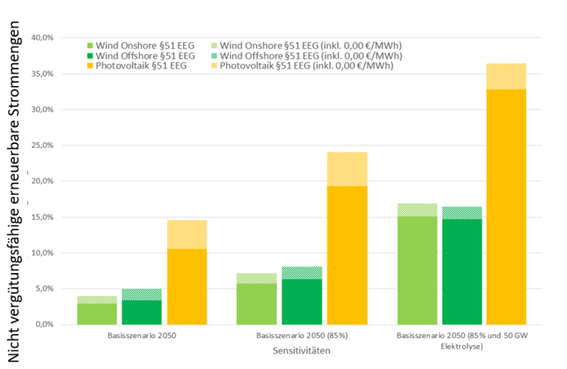Click the pale Photovoltaik inkl. 0,00 €/MWh legend swatch
The image size is (567, 369).
214,66
